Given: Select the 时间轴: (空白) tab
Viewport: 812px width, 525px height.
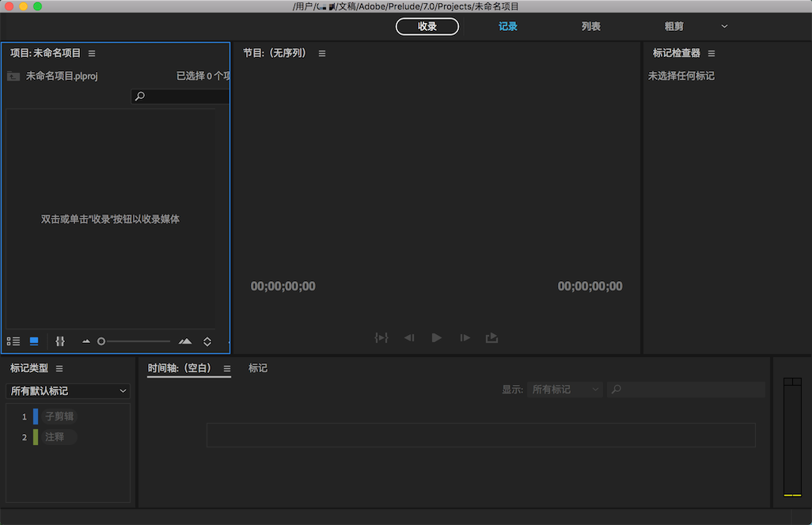Looking at the screenshot, I should 180,368.
